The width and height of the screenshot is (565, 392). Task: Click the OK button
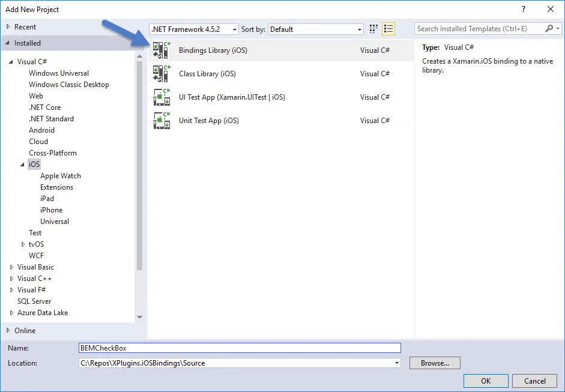486,381
